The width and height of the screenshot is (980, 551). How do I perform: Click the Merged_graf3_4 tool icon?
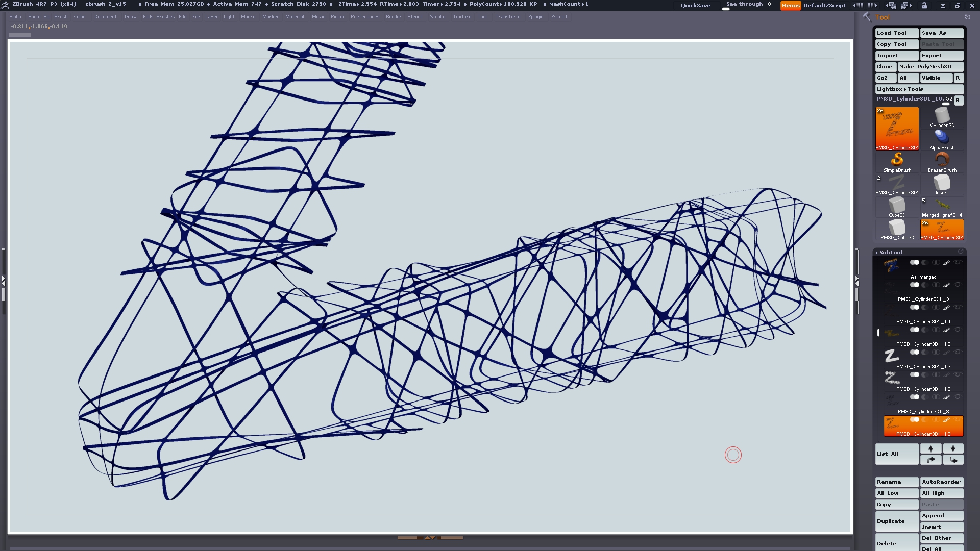(x=942, y=206)
